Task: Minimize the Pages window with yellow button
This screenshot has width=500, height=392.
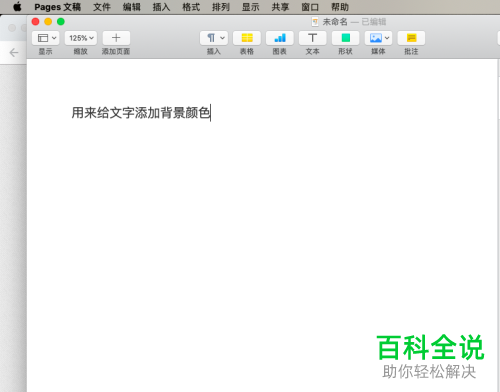Action: [x=48, y=22]
